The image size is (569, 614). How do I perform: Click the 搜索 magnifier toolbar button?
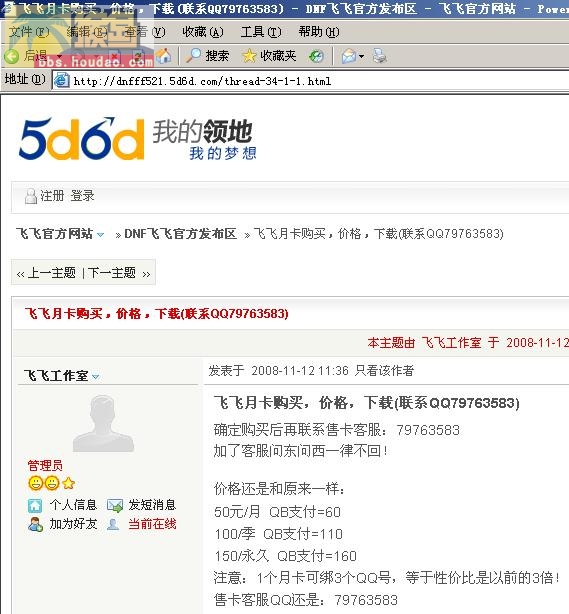tap(208, 56)
